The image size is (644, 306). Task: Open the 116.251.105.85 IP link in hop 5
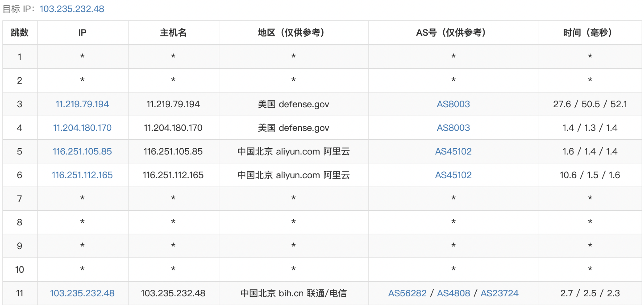[82, 151]
